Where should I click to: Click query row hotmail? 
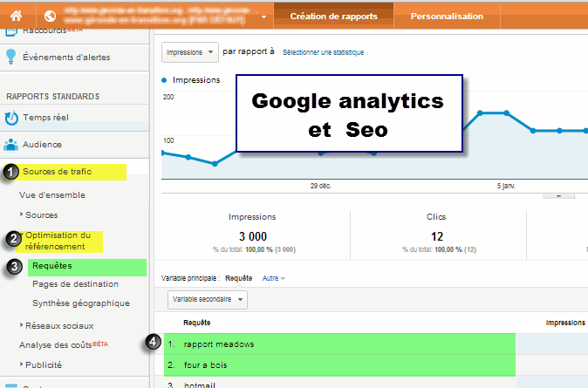pos(200,385)
